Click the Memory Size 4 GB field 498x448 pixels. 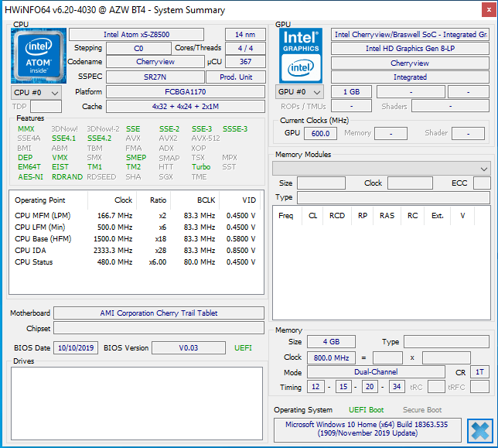click(331, 342)
